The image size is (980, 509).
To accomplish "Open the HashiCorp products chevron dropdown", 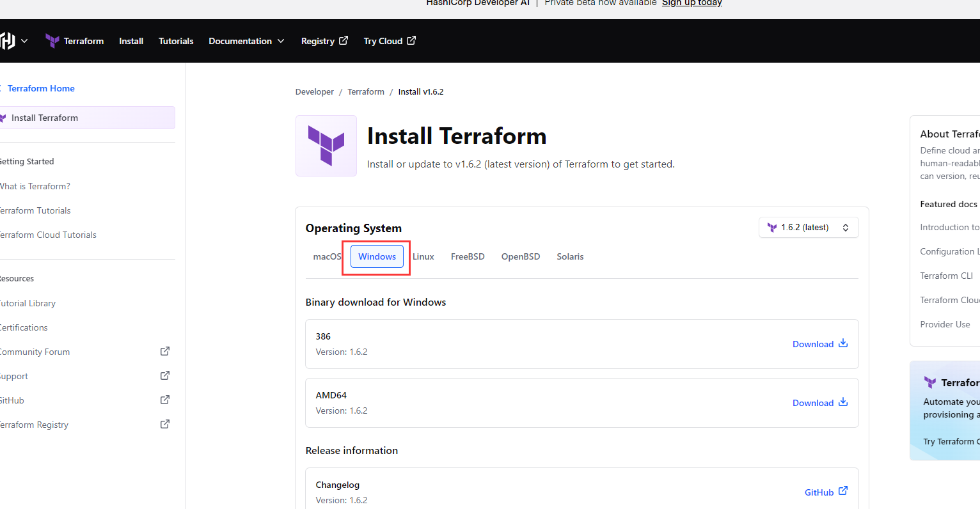I will click(25, 40).
